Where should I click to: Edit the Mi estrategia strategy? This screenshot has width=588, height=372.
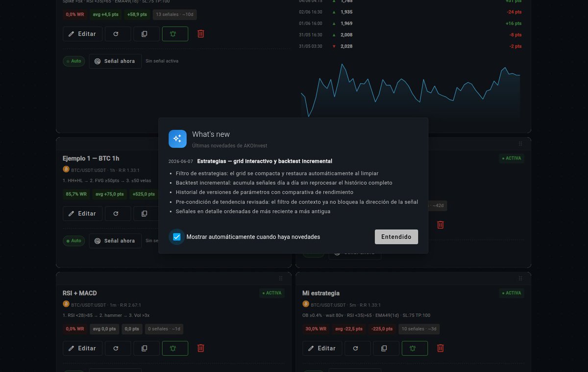(x=322, y=348)
